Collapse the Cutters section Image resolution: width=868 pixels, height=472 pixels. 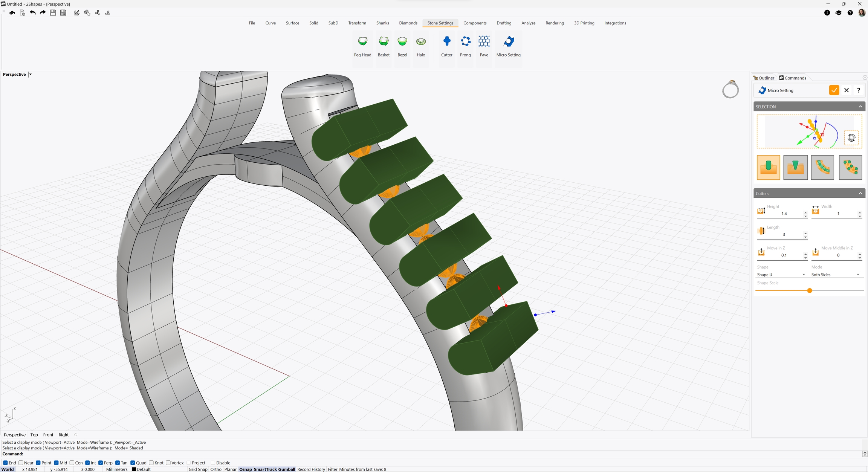pyautogui.click(x=860, y=193)
